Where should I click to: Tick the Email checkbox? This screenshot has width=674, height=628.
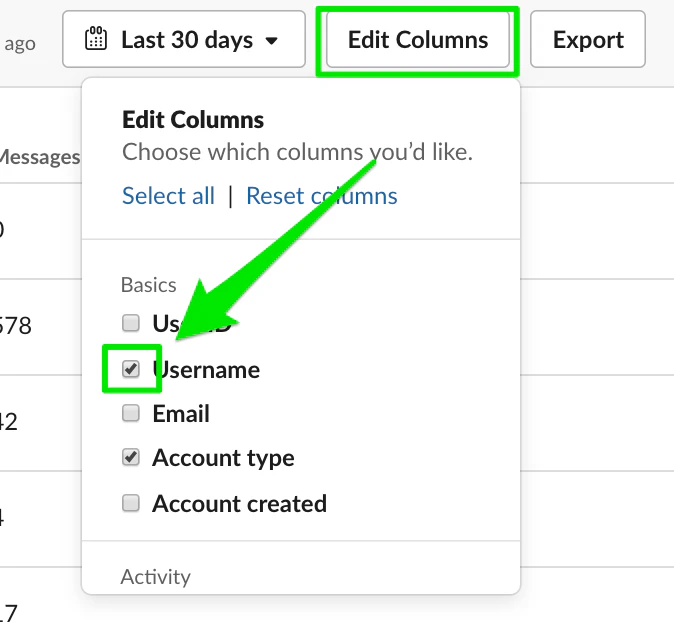click(x=131, y=413)
